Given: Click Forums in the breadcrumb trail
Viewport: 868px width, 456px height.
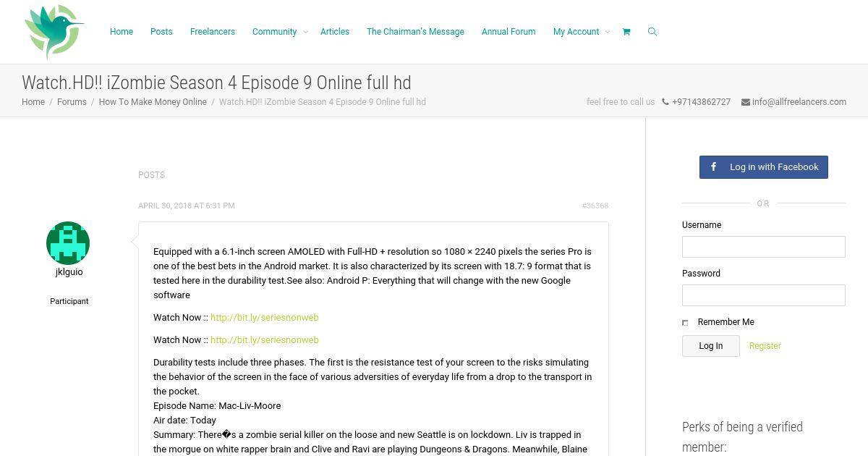Looking at the screenshot, I should coord(72,102).
